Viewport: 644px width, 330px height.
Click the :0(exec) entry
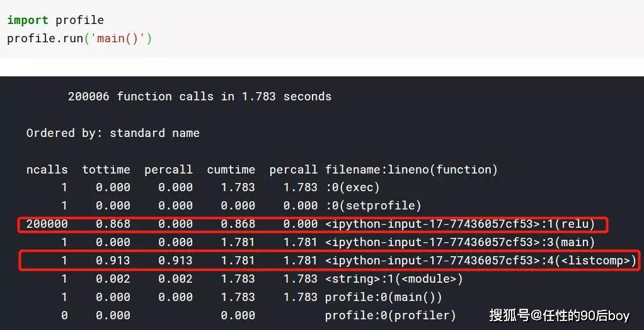(x=352, y=187)
